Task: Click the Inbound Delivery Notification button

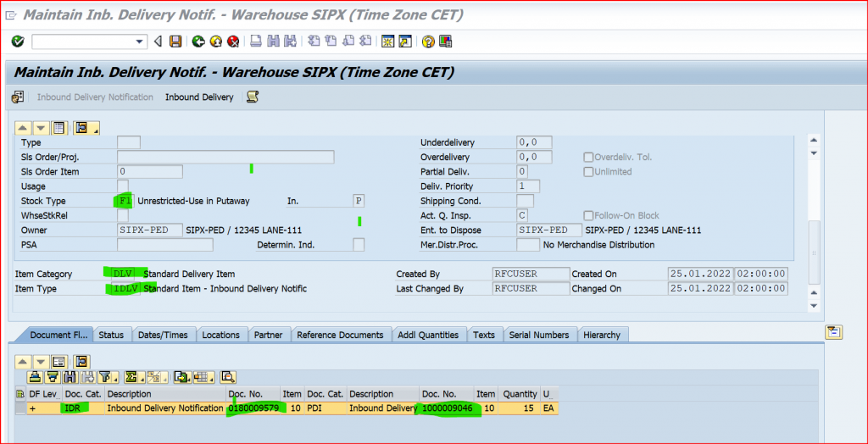Action: (x=95, y=97)
